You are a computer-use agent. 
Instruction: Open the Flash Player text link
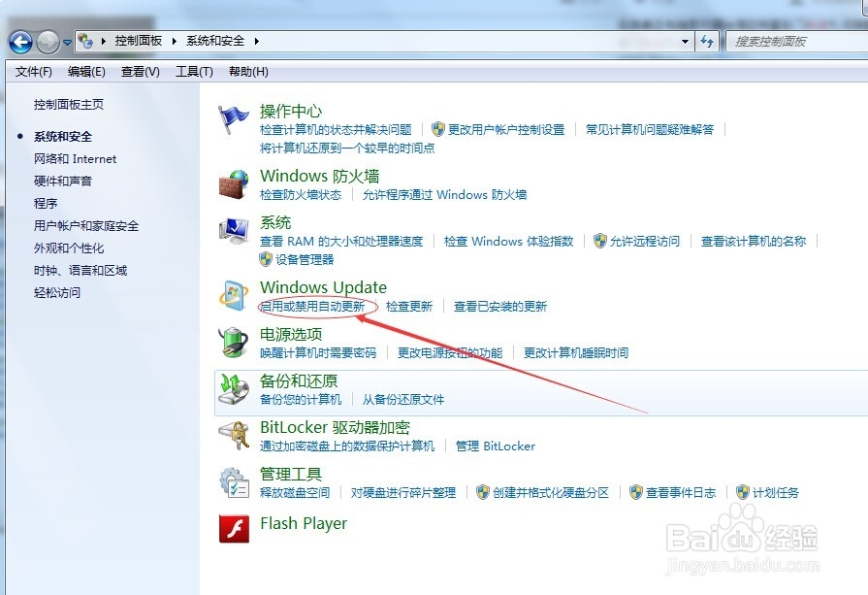(304, 523)
